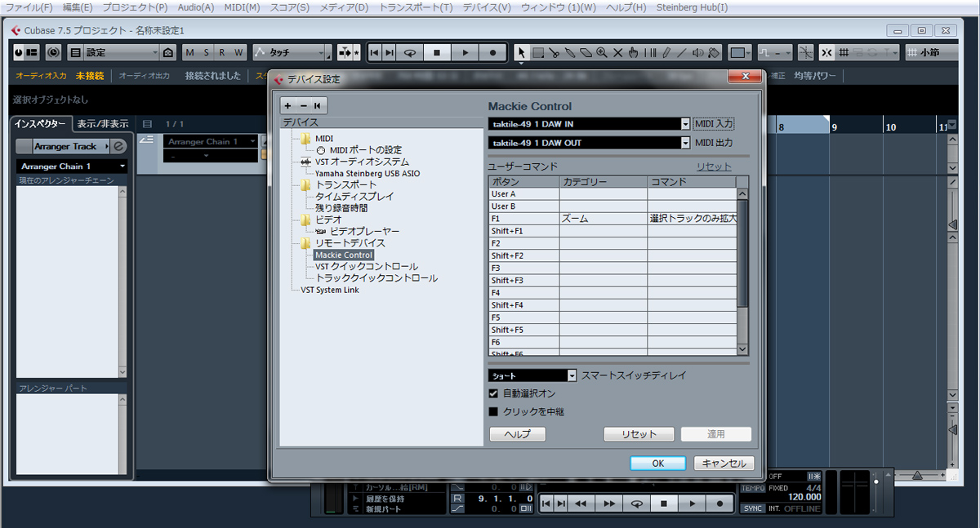Toggle the S solo-all button in toolbar
The image size is (980, 528).
click(207, 52)
